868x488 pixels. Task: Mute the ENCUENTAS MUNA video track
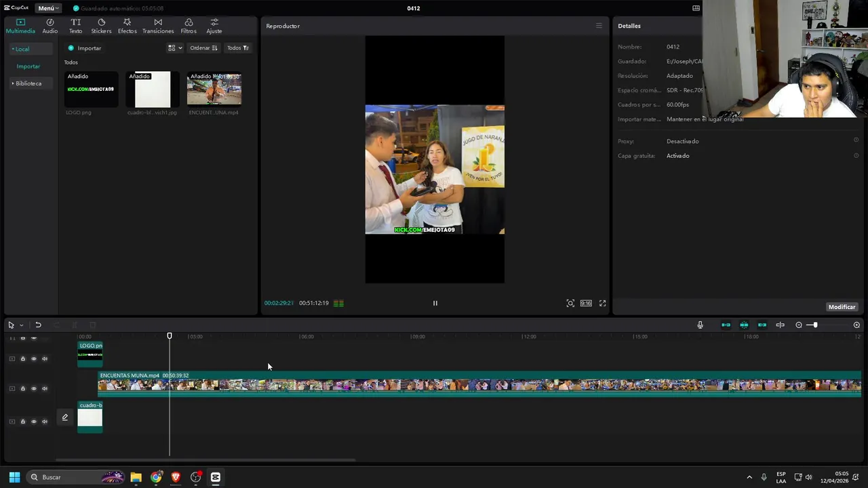(x=45, y=388)
